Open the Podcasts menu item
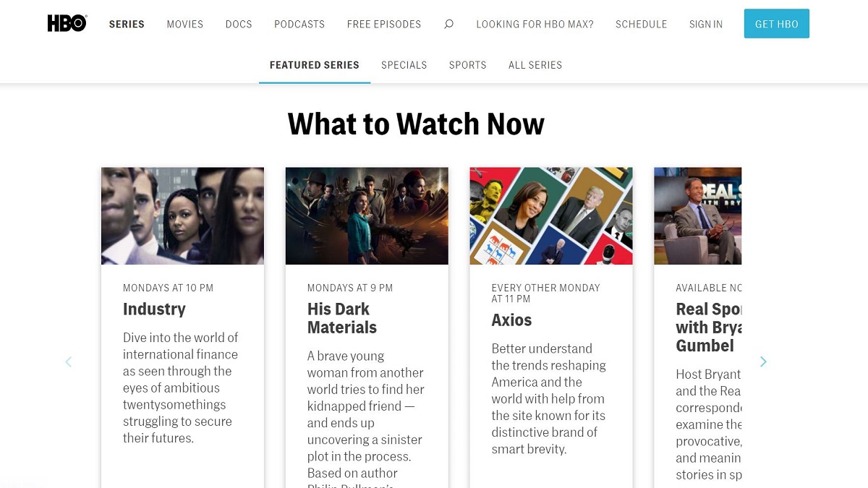 pyautogui.click(x=299, y=24)
